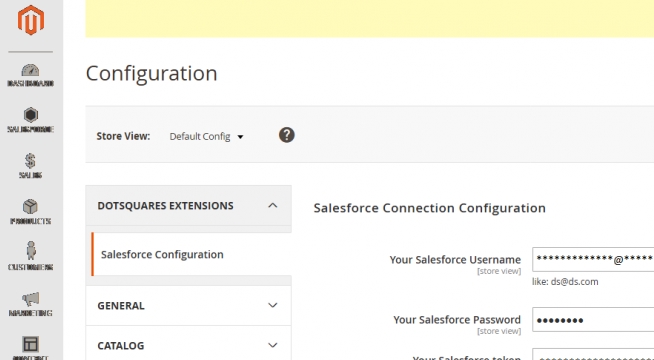
Task: Click the Salesforce Username input field
Action: coord(593,259)
